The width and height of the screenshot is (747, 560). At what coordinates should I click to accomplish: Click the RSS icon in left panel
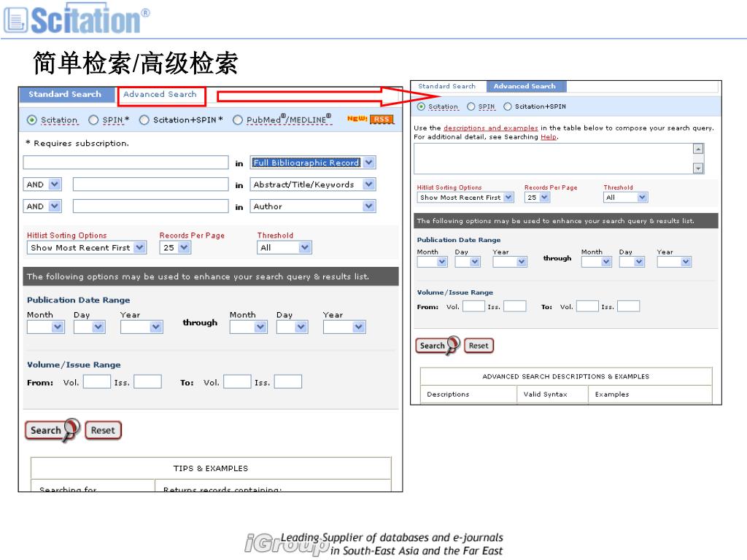point(382,120)
